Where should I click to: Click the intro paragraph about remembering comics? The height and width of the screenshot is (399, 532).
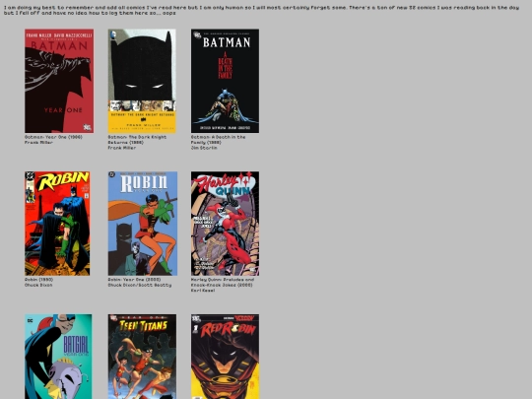[262, 10]
